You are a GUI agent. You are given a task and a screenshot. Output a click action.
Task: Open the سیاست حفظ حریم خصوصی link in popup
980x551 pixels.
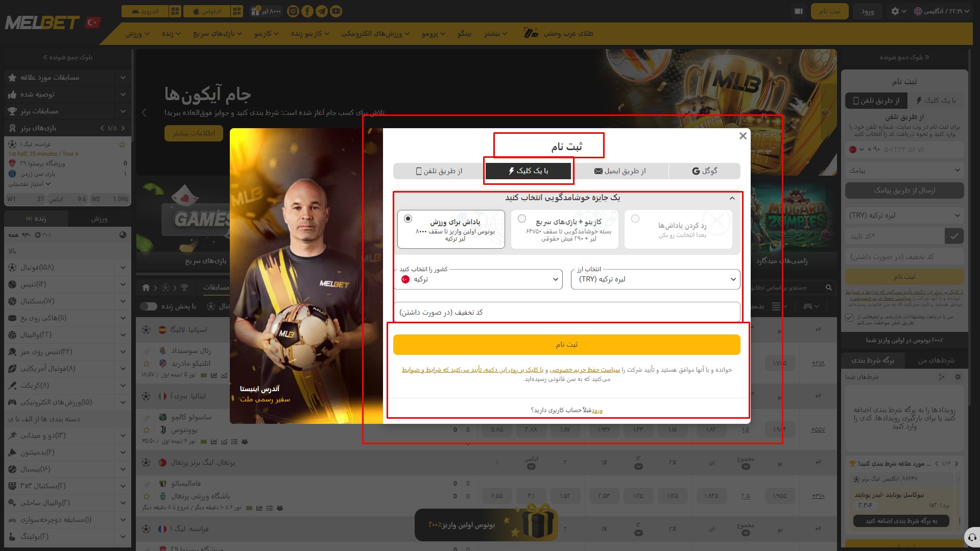(x=585, y=370)
